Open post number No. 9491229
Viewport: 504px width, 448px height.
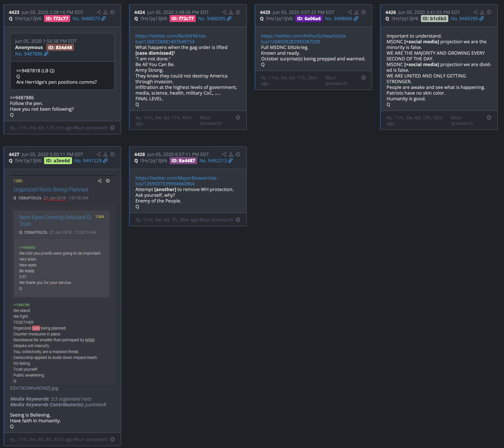point(88,160)
